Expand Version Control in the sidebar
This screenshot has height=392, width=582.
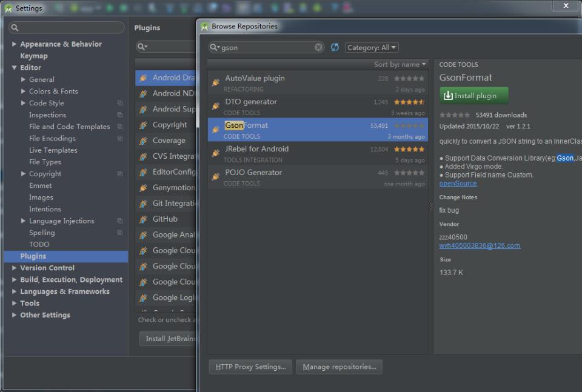pyautogui.click(x=15, y=268)
